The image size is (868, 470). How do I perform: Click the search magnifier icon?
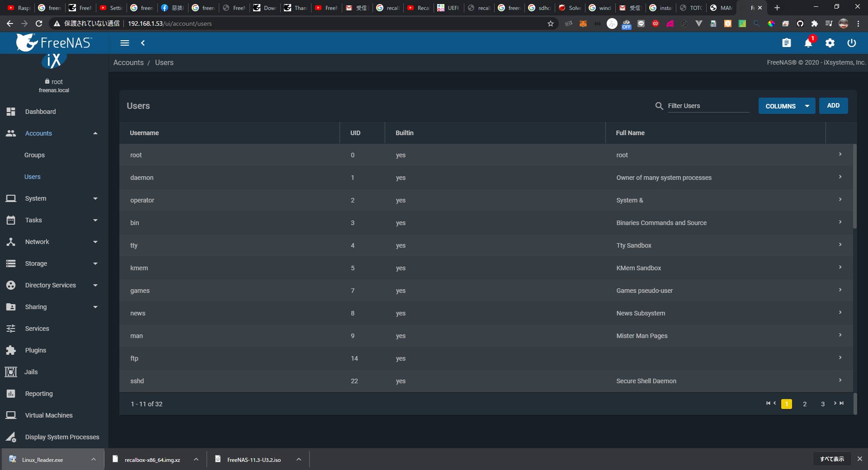click(x=659, y=106)
